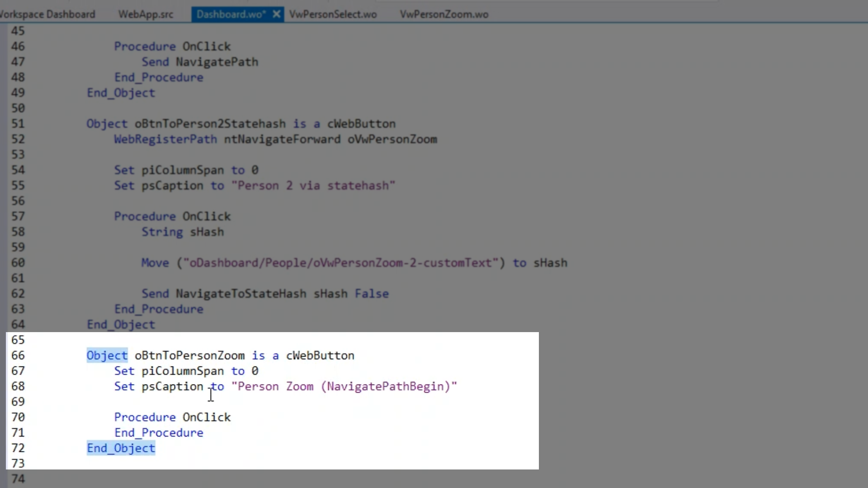Open the VwPersonZoom.wo tab
The width and height of the screenshot is (868, 488).
[444, 14]
